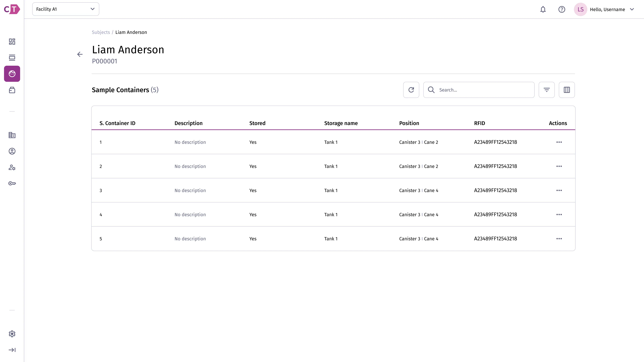Sort by S. Container ID column header

[x=117, y=123]
